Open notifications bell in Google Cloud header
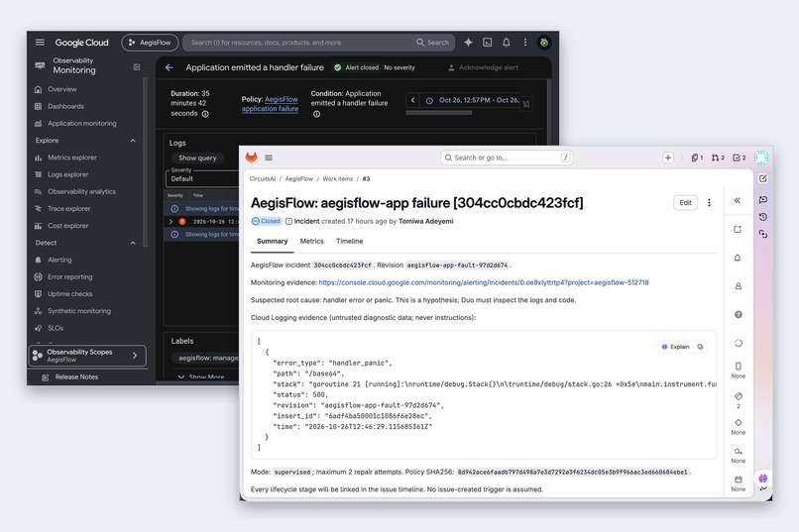 point(506,43)
